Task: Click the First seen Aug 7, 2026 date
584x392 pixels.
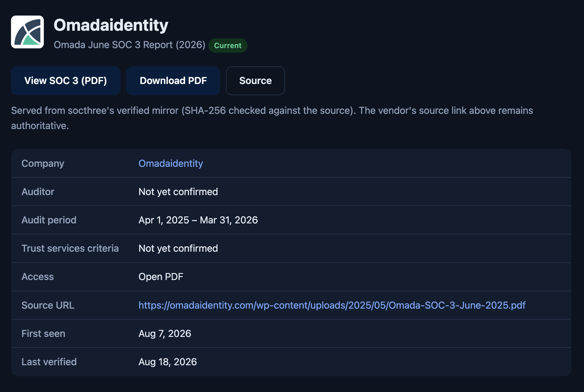Action: coord(165,334)
